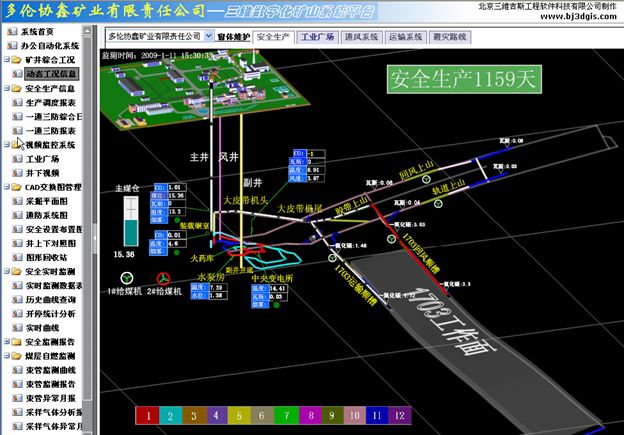Switch to the 通风系统 tab
Viewport: 624px width, 435px height.
click(x=361, y=37)
